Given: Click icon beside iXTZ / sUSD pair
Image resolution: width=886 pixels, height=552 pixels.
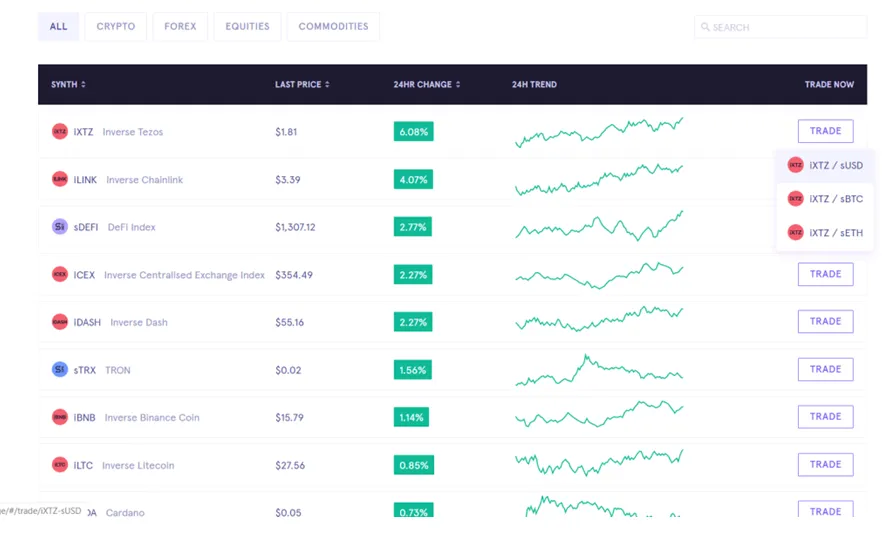Looking at the screenshot, I should (796, 165).
